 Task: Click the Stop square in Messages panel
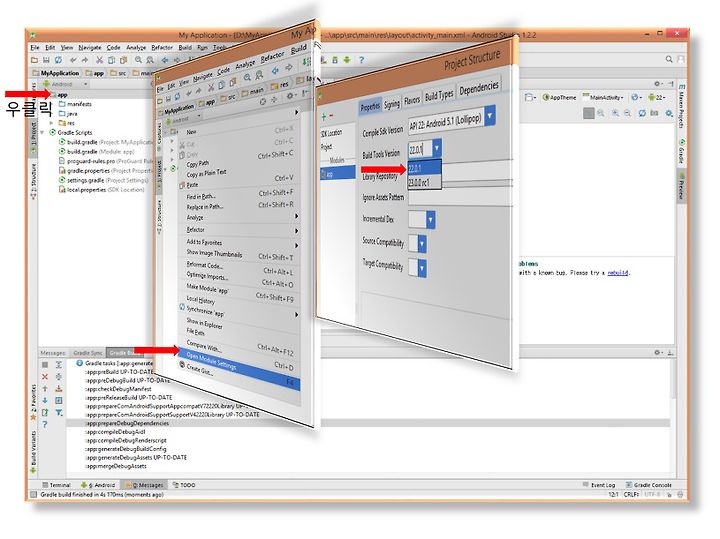tap(45, 365)
